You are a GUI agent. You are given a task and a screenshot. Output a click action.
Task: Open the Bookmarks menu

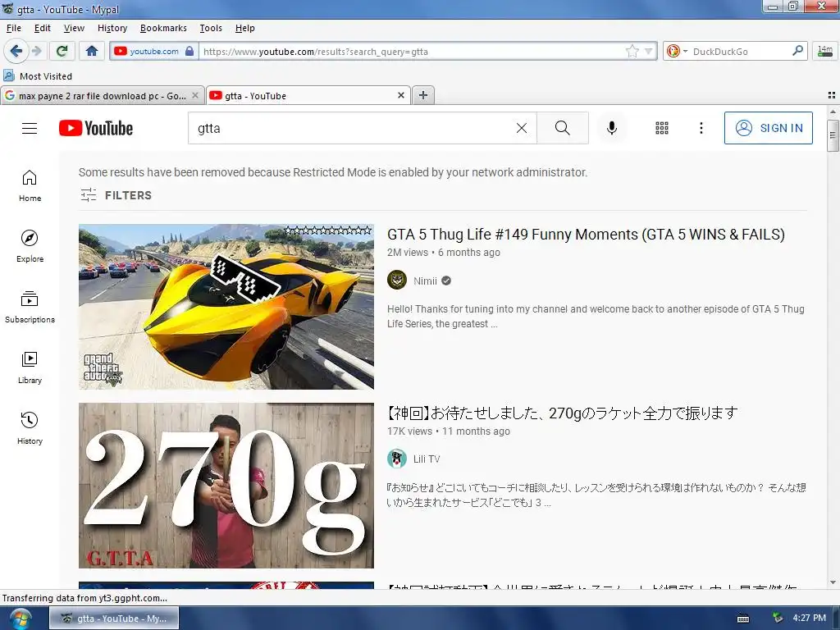[163, 28]
